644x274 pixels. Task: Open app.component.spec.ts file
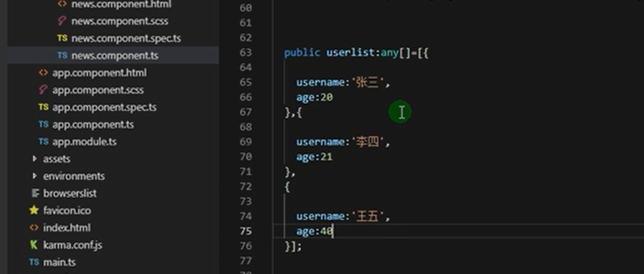pos(104,107)
